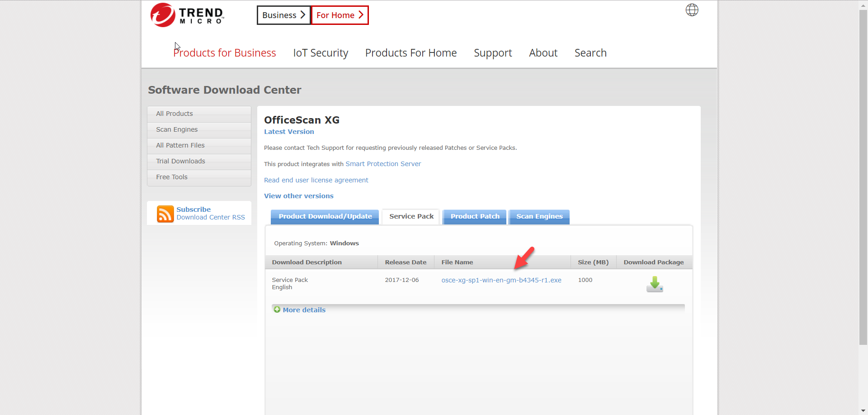Click the release date 2017-12-06
868x415 pixels.
pyautogui.click(x=402, y=280)
